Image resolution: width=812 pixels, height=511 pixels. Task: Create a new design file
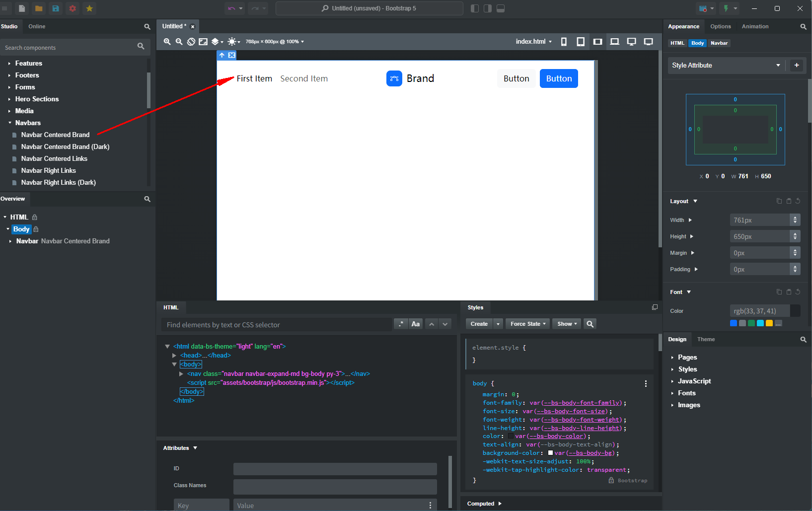click(x=22, y=8)
